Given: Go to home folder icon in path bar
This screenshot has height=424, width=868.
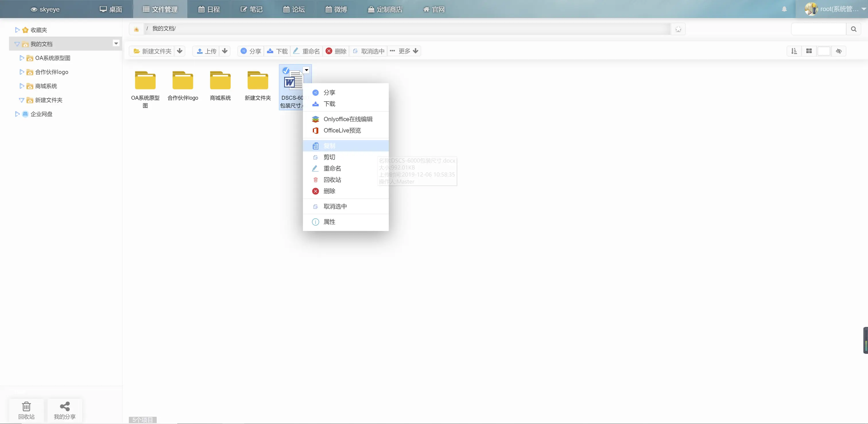Looking at the screenshot, I should click(x=136, y=29).
